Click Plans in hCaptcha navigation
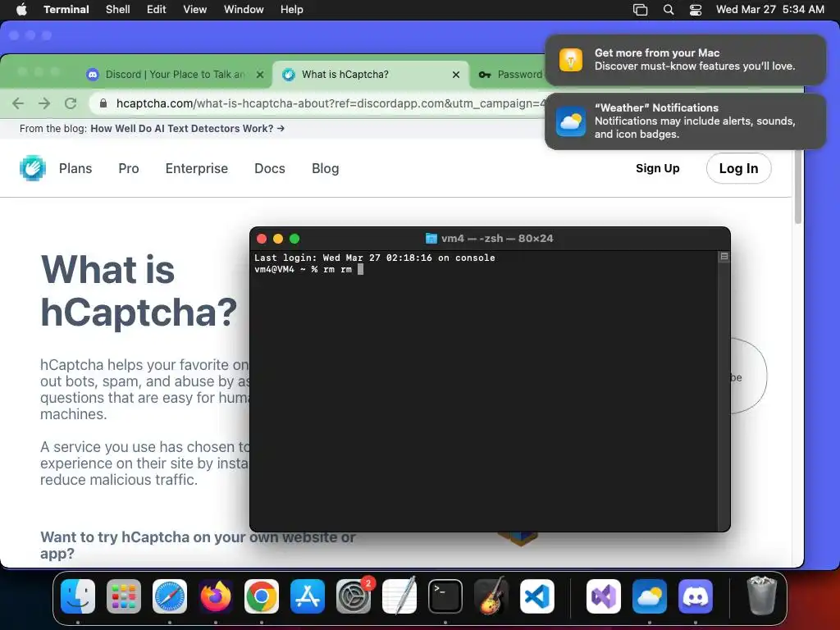Screen dimensions: 840x630 (75, 168)
